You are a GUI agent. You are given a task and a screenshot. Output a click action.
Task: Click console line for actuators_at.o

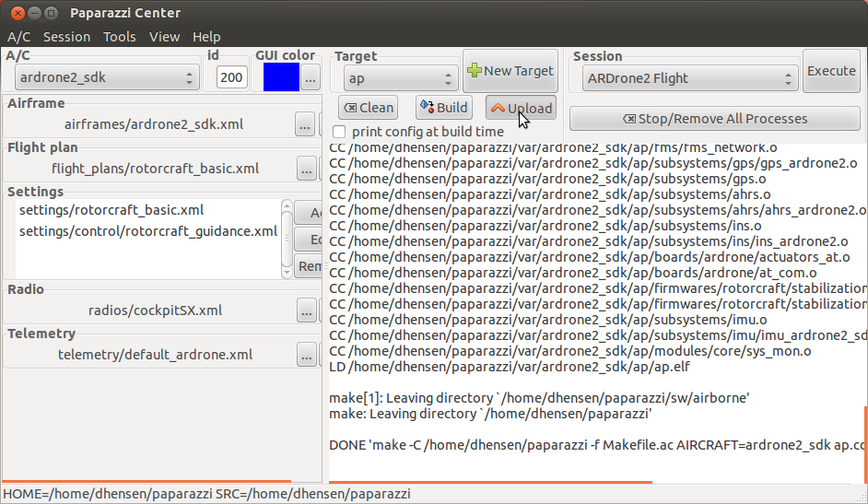click(x=590, y=257)
